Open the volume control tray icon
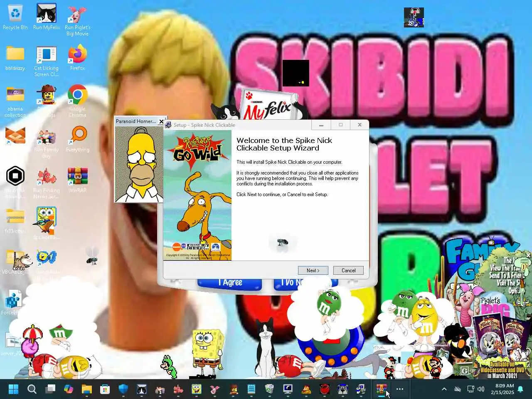Viewport: 532px width, 399px height. pos(481,389)
